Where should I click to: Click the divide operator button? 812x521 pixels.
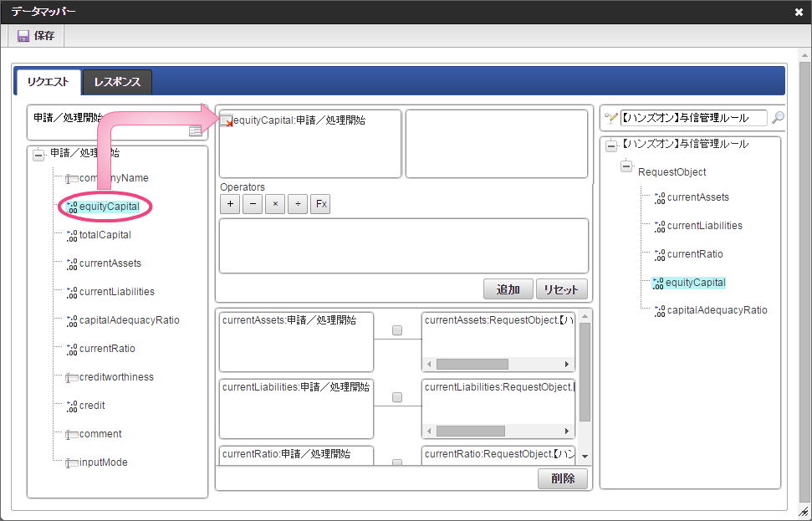click(x=298, y=204)
